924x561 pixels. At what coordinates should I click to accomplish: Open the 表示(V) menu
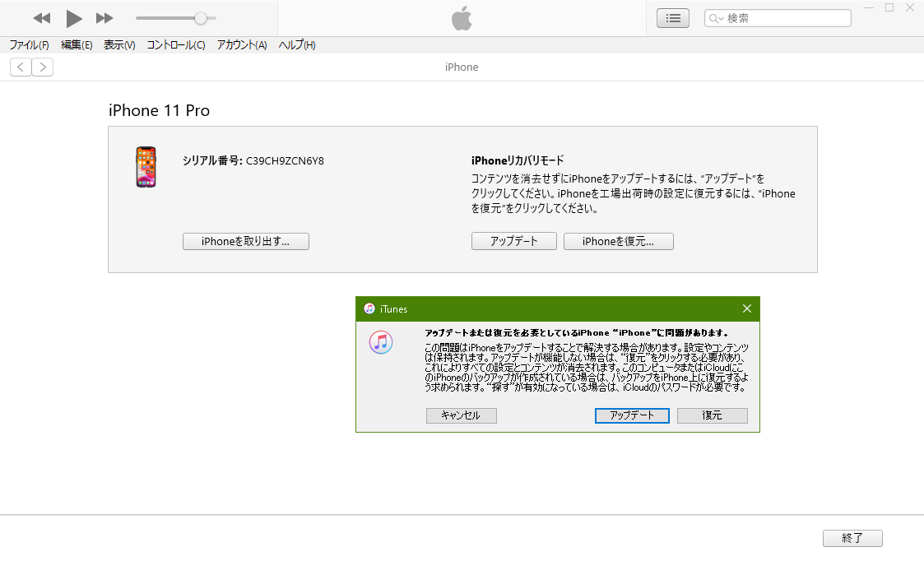119,44
